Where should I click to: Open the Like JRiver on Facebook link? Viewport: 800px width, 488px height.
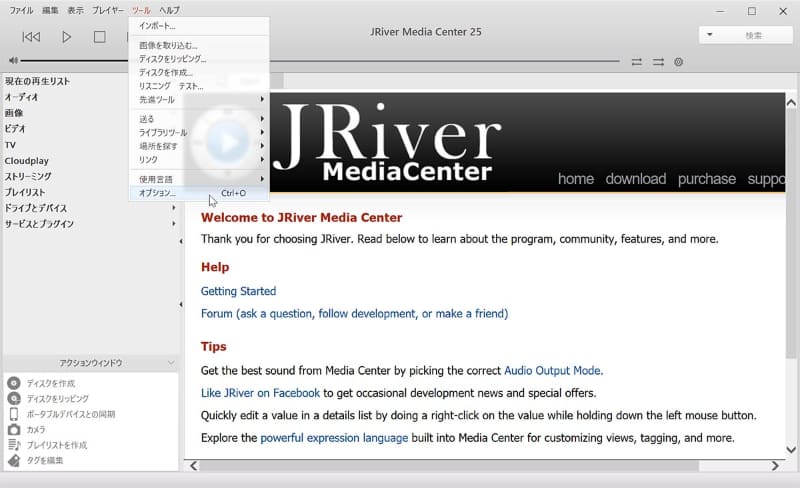pyautogui.click(x=260, y=393)
